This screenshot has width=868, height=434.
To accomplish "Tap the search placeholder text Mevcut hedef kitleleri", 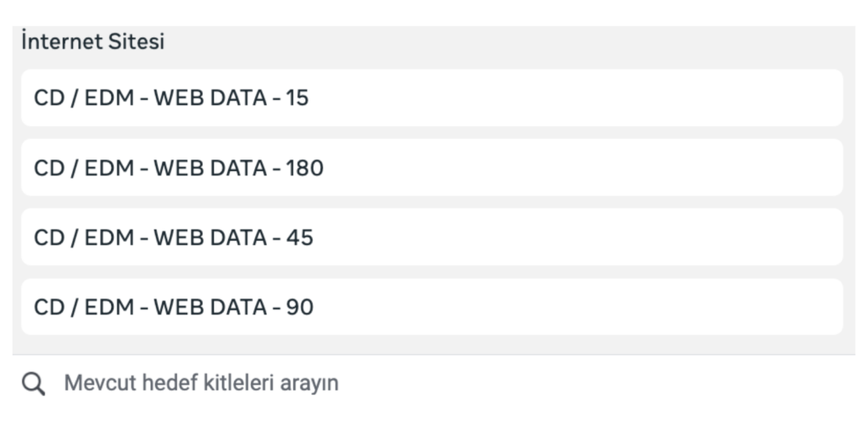I will click(201, 383).
